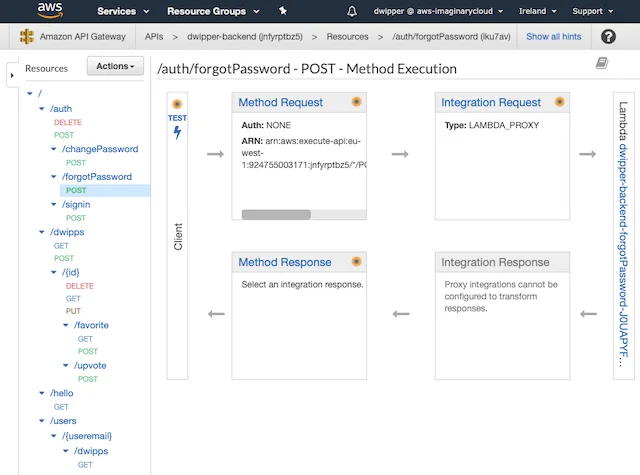640x475 pixels.
Task: Open the dwipper account dropdown
Action: pos(438,11)
